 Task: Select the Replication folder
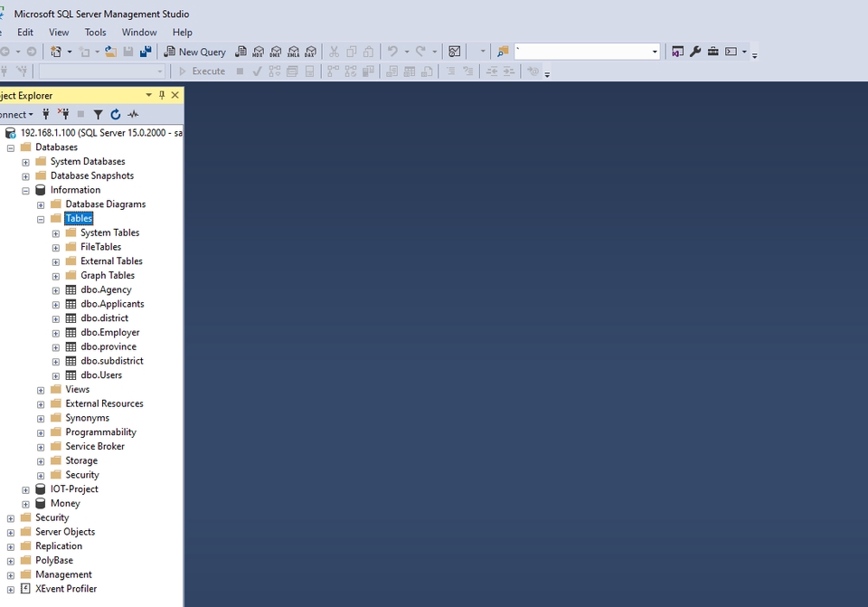[59, 546]
